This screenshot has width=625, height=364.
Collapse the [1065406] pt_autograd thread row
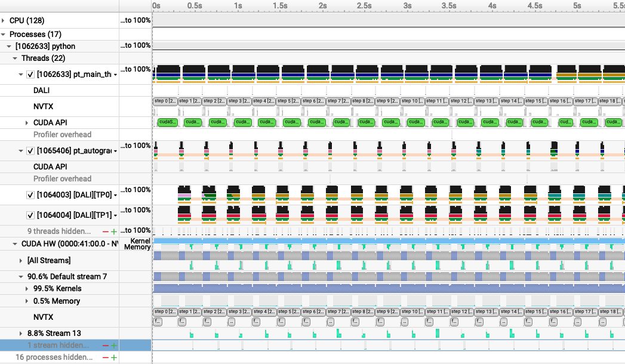tap(21, 151)
